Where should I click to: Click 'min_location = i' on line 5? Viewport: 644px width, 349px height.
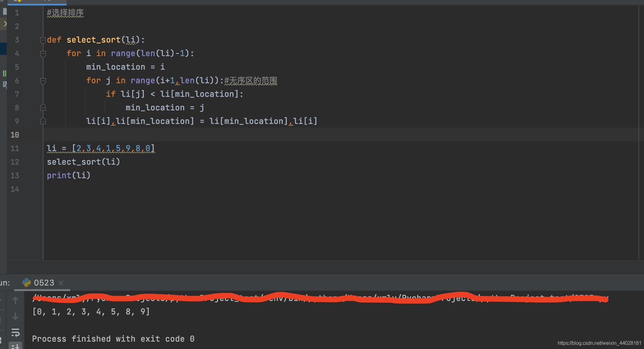pos(125,67)
